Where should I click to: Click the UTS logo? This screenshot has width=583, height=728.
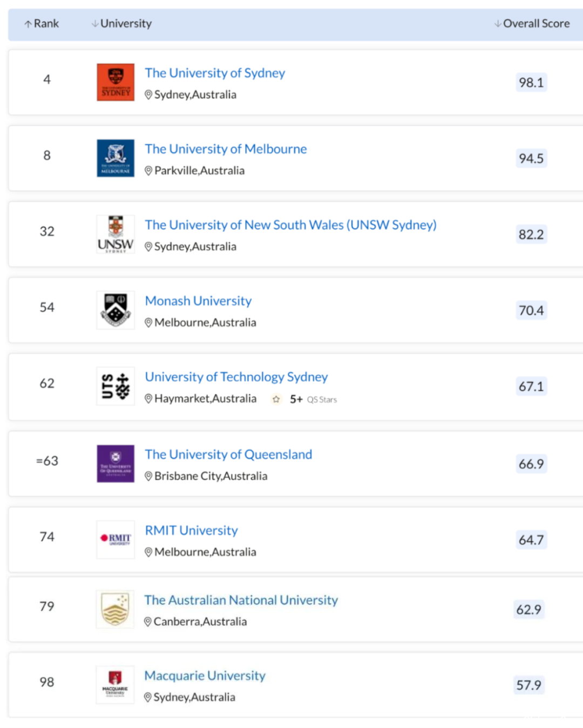(x=116, y=386)
